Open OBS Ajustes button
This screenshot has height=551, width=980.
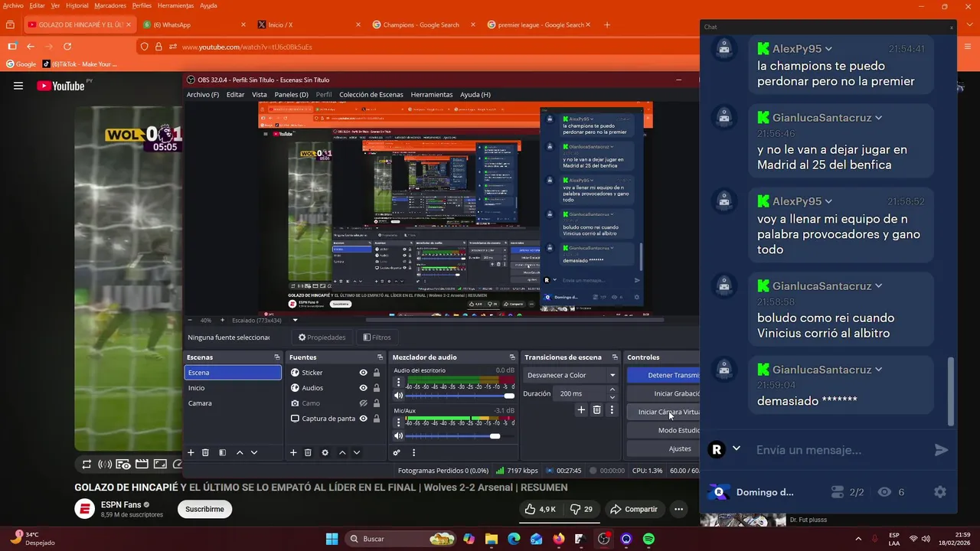tap(663, 448)
